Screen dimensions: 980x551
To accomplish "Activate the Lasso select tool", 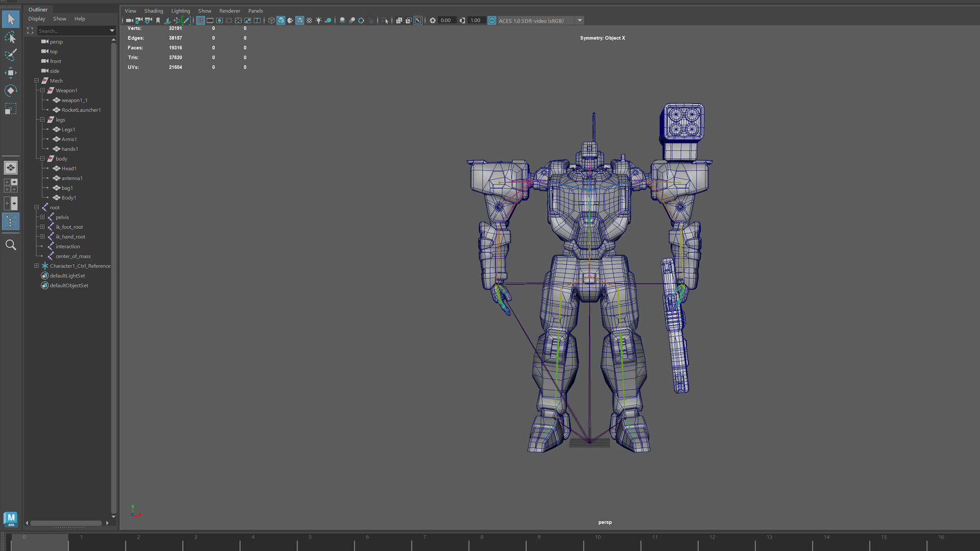I will (11, 38).
